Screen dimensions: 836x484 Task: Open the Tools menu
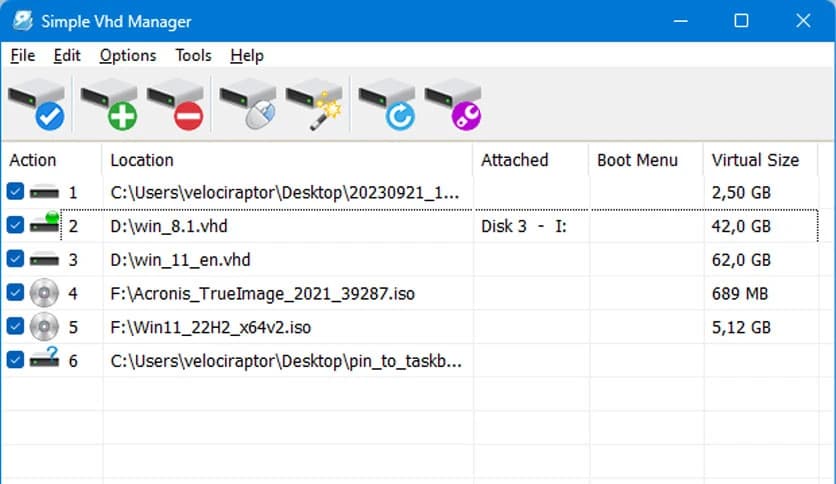point(194,55)
